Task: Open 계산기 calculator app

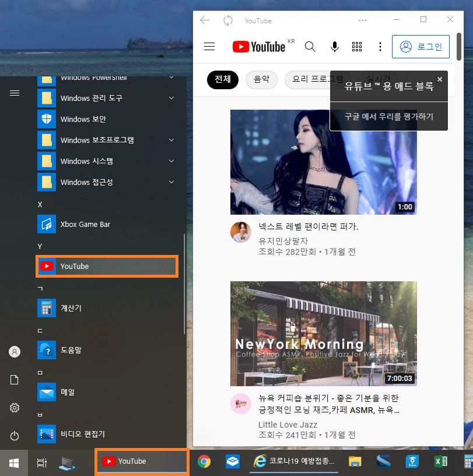Action: tap(107, 308)
